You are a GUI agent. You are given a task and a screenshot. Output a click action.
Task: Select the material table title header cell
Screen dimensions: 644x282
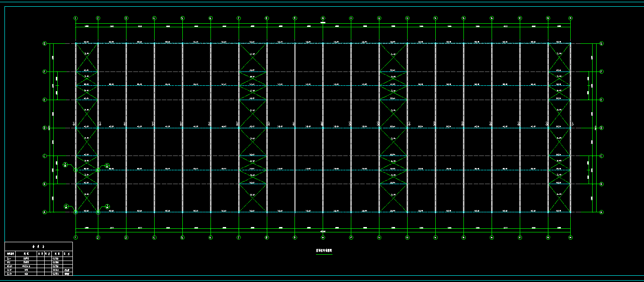click(x=38, y=246)
